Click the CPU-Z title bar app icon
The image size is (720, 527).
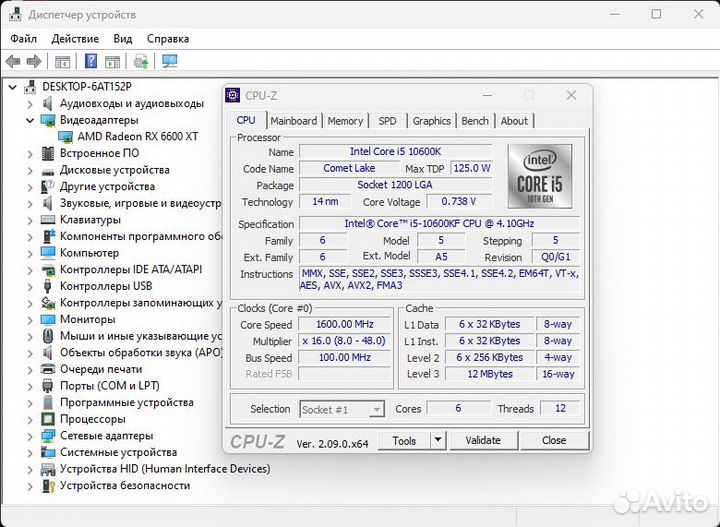click(x=233, y=96)
